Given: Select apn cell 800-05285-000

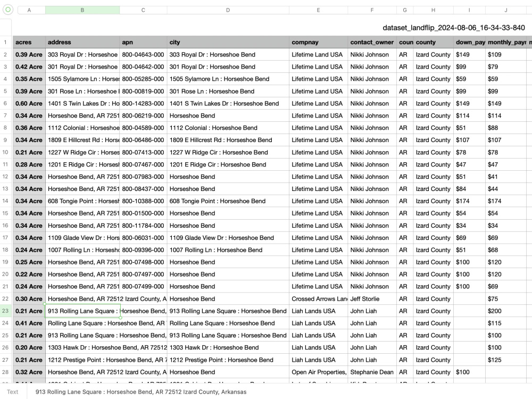Looking at the screenshot, I should click(143, 79).
